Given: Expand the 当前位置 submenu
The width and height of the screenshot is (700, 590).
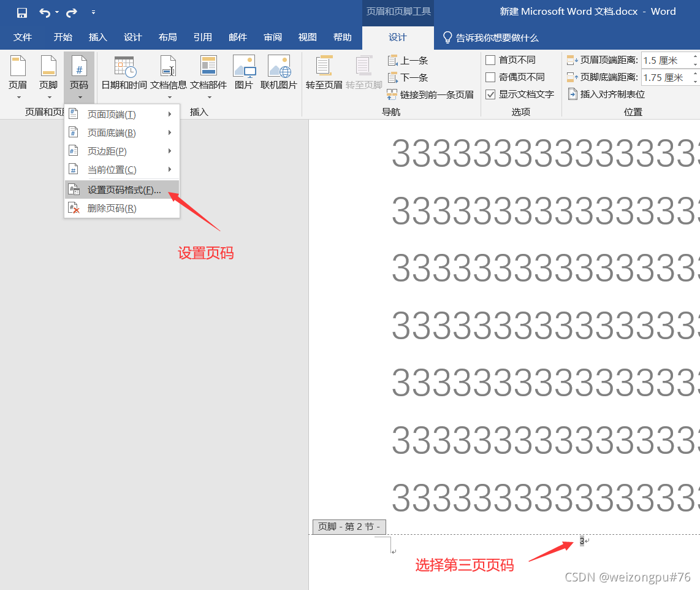Looking at the screenshot, I should coord(110,169).
